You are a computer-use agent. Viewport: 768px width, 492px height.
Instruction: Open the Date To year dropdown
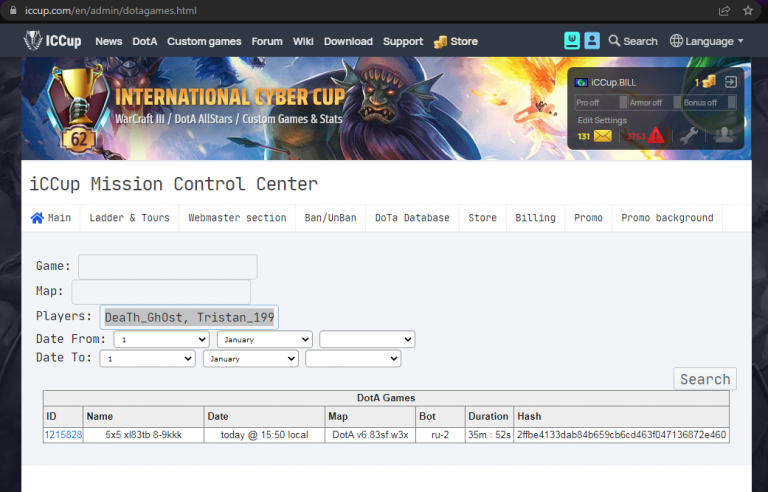(353, 358)
